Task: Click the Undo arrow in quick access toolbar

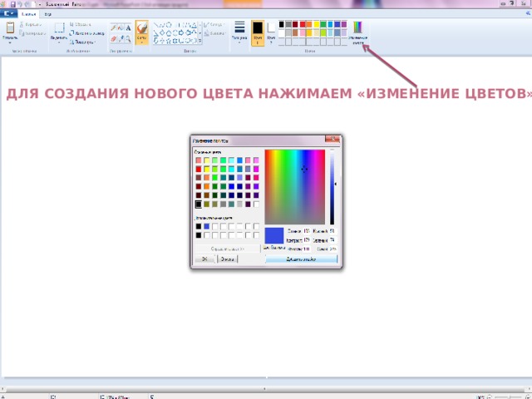Action: click(20, 4)
